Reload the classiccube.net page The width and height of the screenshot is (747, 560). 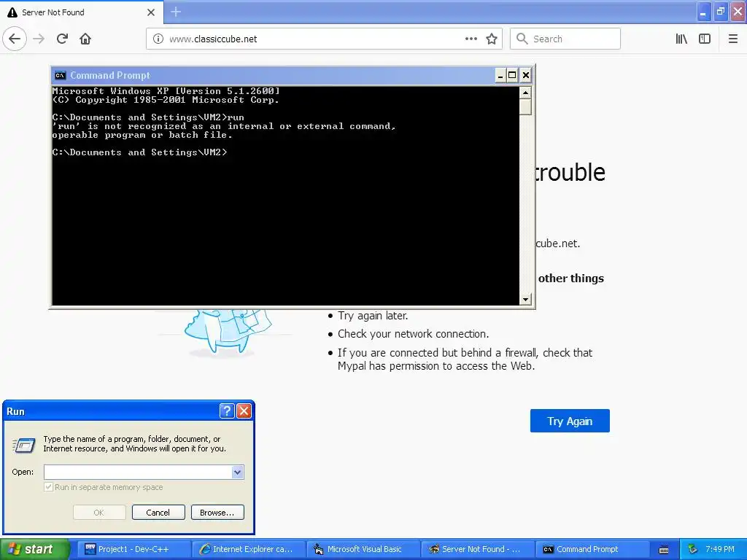click(x=63, y=39)
